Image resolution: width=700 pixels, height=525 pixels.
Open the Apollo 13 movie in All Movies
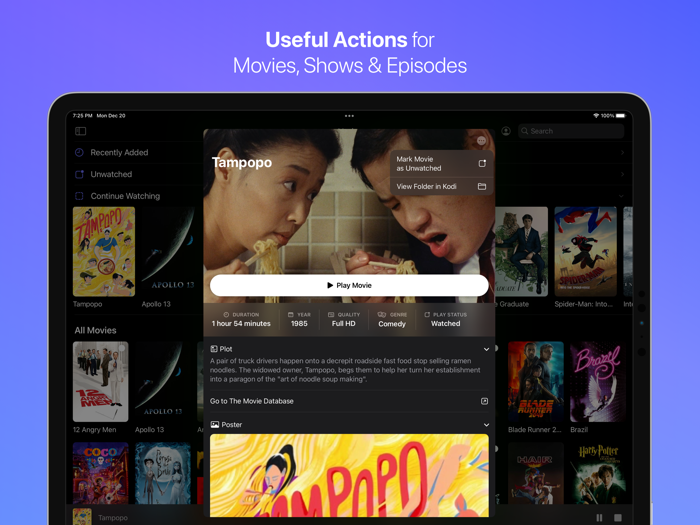coord(162,382)
